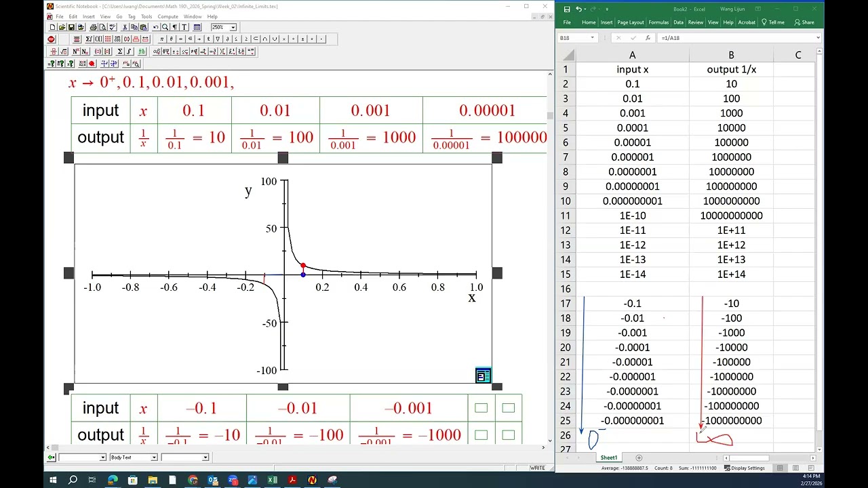This screenshot has width=868, height=488.
Task: Expand Excel formula bar chevron
Action: [818, 38]
